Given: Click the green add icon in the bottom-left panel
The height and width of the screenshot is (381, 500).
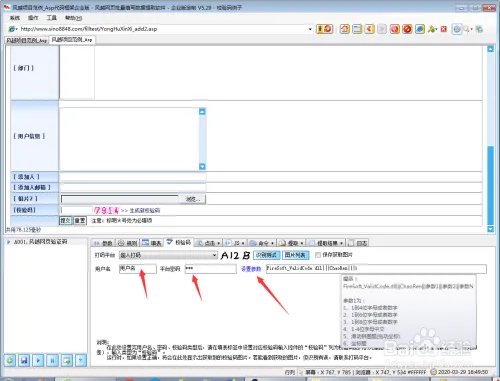Looking at the screenshot, I should tap(10, 360).
